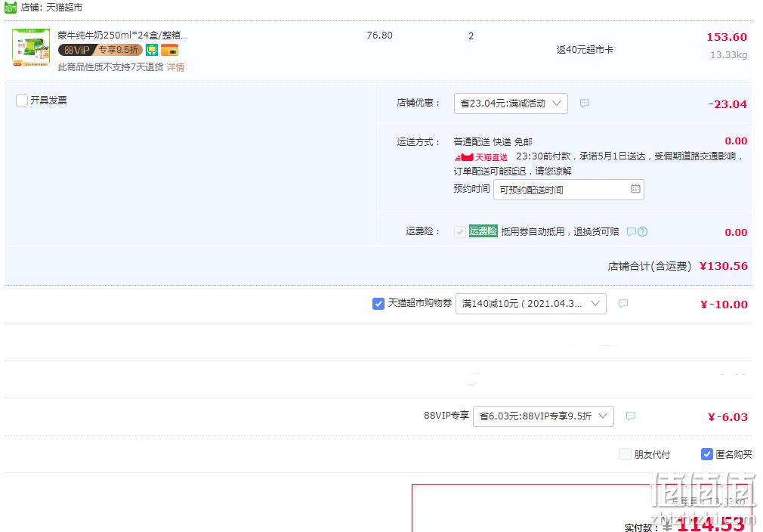Check the 开具发票 invoice checkbox

[x=21, y=101]
